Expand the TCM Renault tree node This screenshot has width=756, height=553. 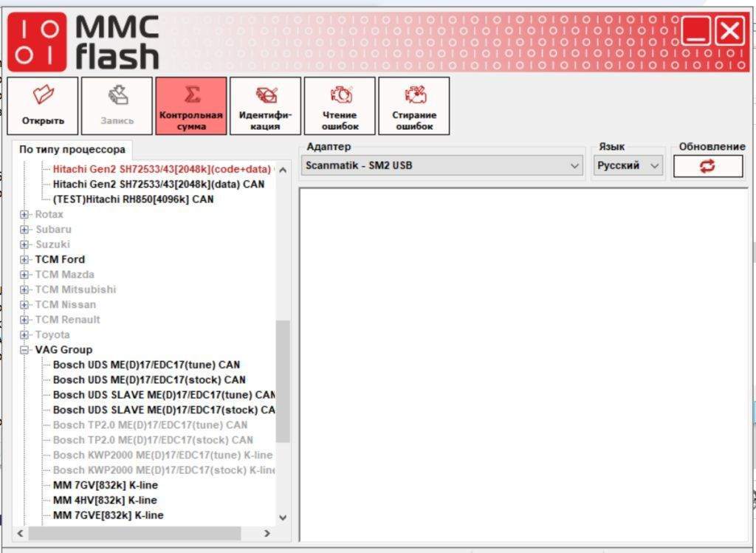24,320
